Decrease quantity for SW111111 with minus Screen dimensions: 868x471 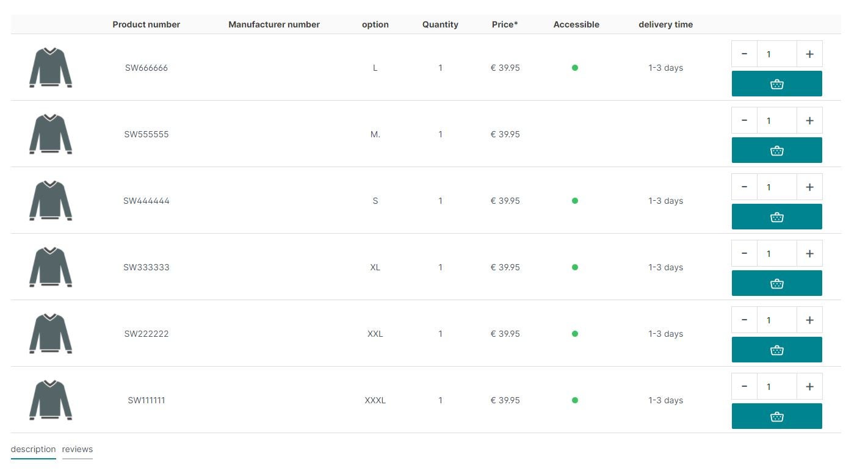pyautogui.click(x=745, y=386)
